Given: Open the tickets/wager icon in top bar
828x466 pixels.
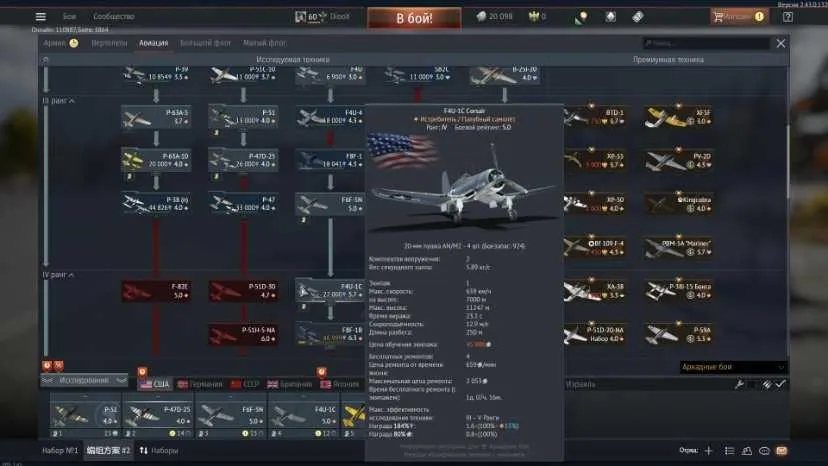Looking at the screenshot, I should [x=637, y=17].
